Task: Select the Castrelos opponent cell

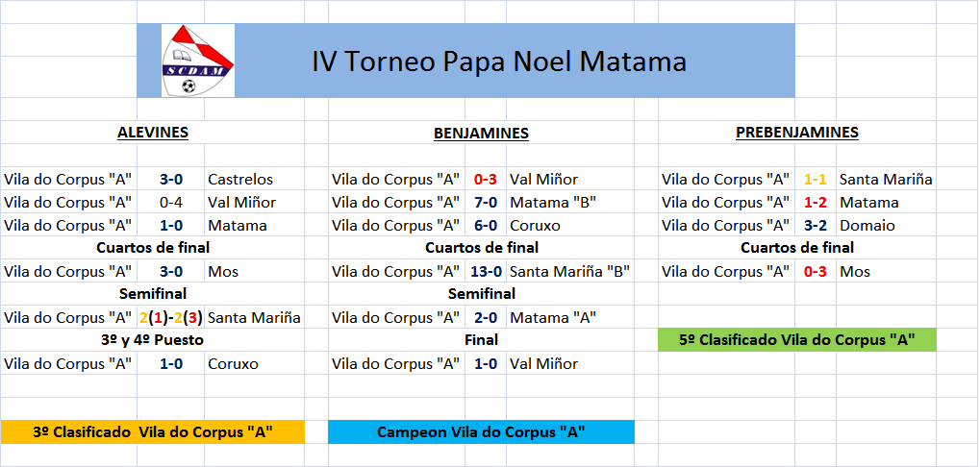Action: pyautogui.click(x=240, y=180)
